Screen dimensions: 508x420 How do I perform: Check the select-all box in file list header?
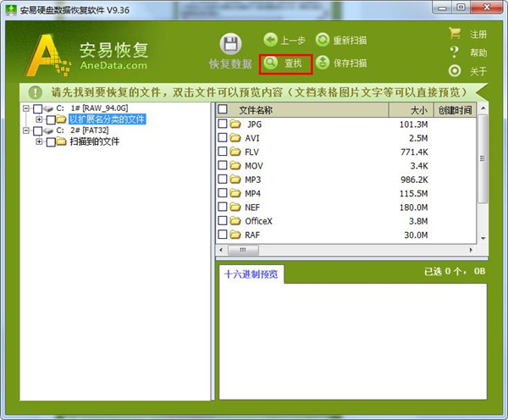click(223, 109)
